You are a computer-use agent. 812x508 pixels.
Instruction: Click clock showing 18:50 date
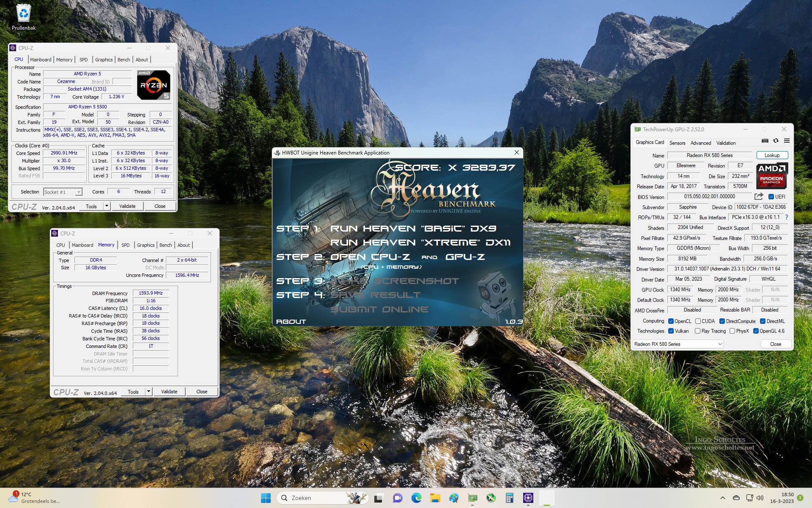782,498
